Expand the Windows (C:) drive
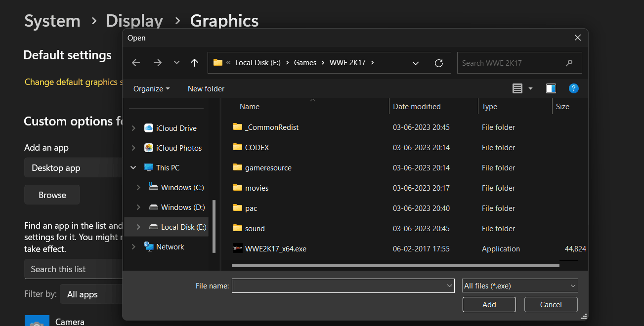Viewport: 644px width, 326px height. tap(138, 187)
